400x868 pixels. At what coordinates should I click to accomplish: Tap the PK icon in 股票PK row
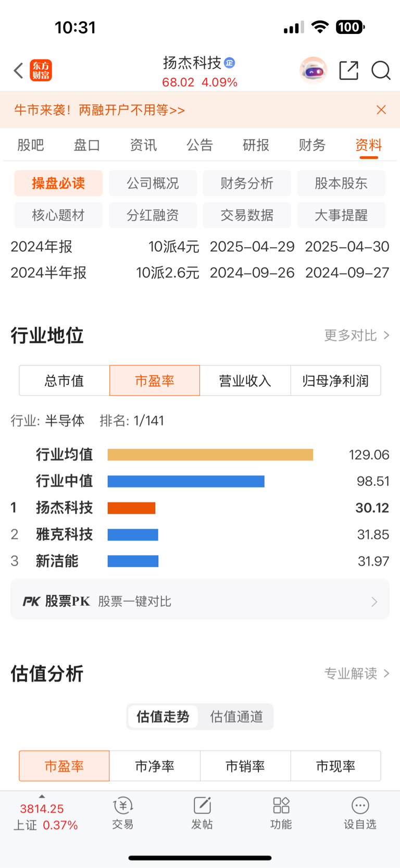coord(31,602)
